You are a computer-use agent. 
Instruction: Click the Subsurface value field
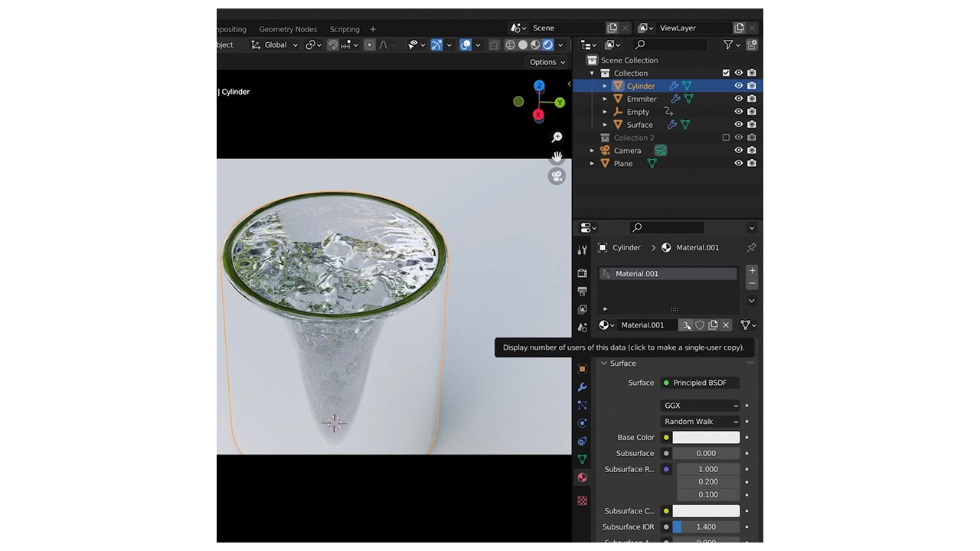[x=706, y=454]
